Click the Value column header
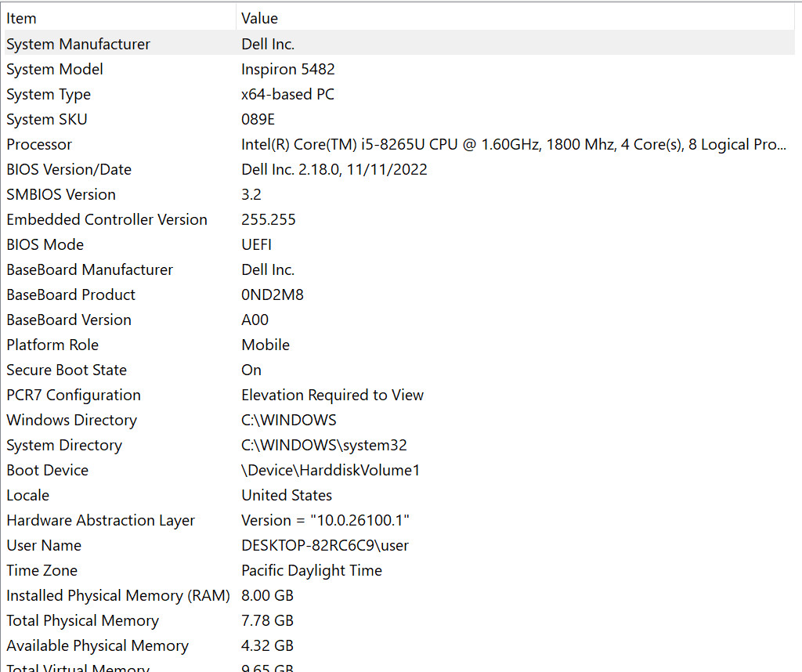This screenshot has height=672, width=802. pos(515,19)
